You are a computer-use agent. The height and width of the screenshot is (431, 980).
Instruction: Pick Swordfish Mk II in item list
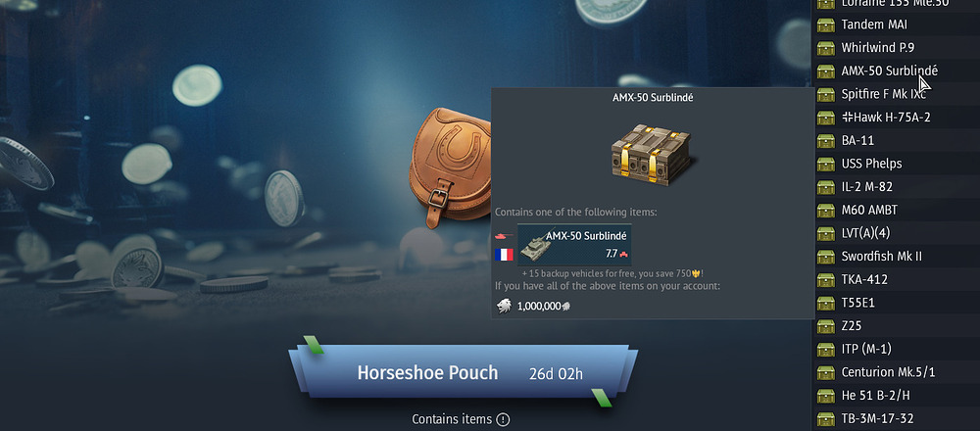coord(896,256)
